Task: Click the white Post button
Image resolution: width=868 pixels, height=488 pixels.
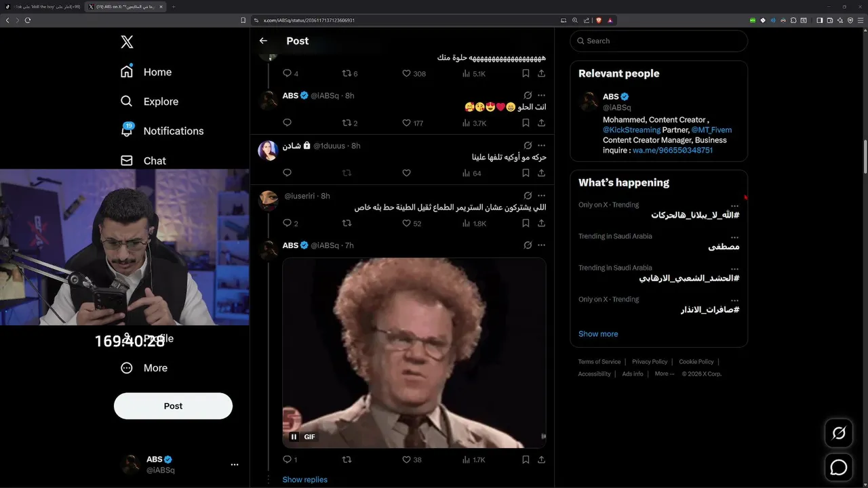Action: [x=173, y=406]
